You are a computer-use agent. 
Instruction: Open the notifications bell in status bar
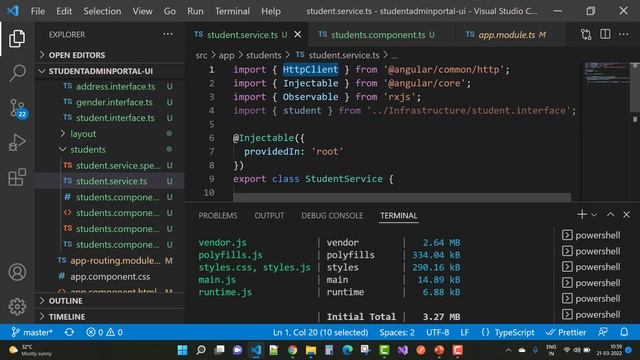[x=624, y=332]
